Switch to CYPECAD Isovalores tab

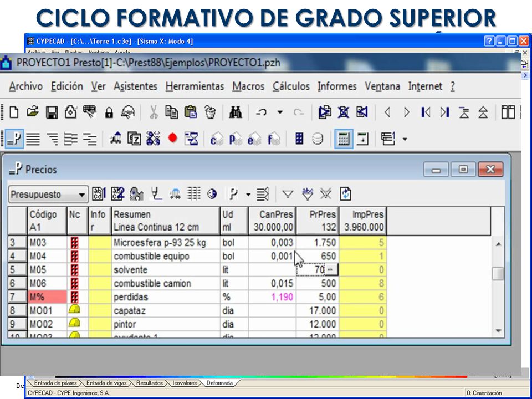(x=184, y=383)
